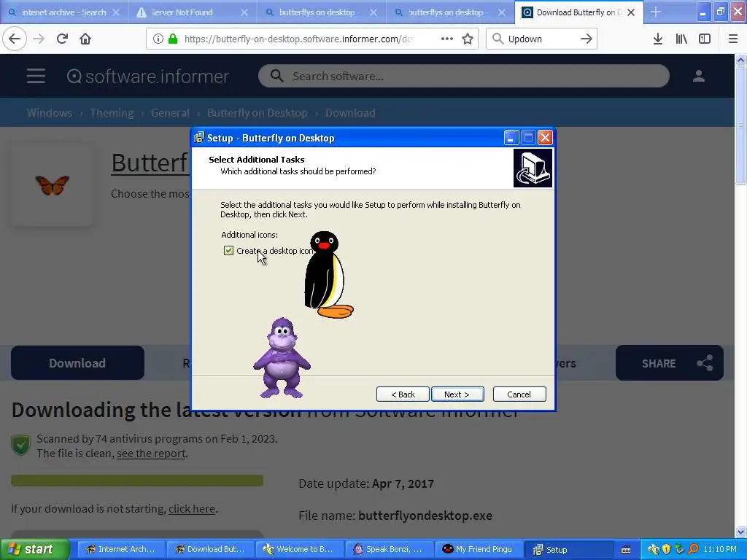The image size is (747, 560).
Task: Click Next in the Setup wizard
Action: (x=457, y=394)
